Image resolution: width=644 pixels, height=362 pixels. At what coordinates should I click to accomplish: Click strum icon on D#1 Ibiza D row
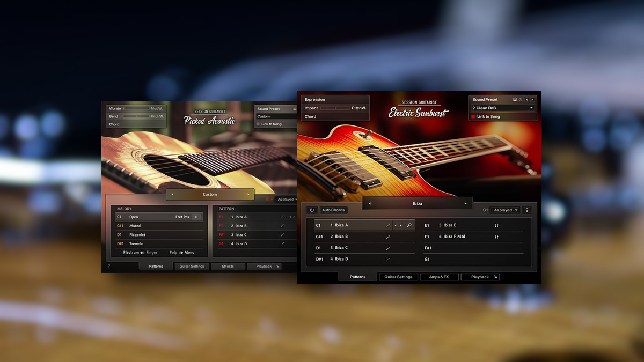coord(387,259)
